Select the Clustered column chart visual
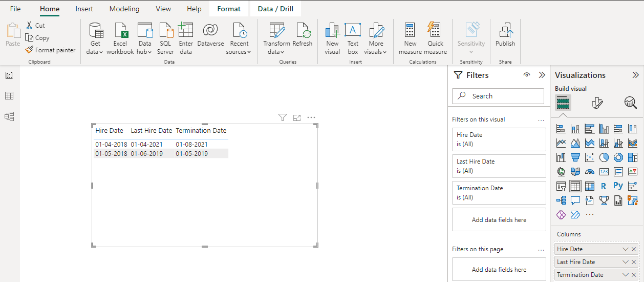Viewport: 644px width, 282px height. 604,129
